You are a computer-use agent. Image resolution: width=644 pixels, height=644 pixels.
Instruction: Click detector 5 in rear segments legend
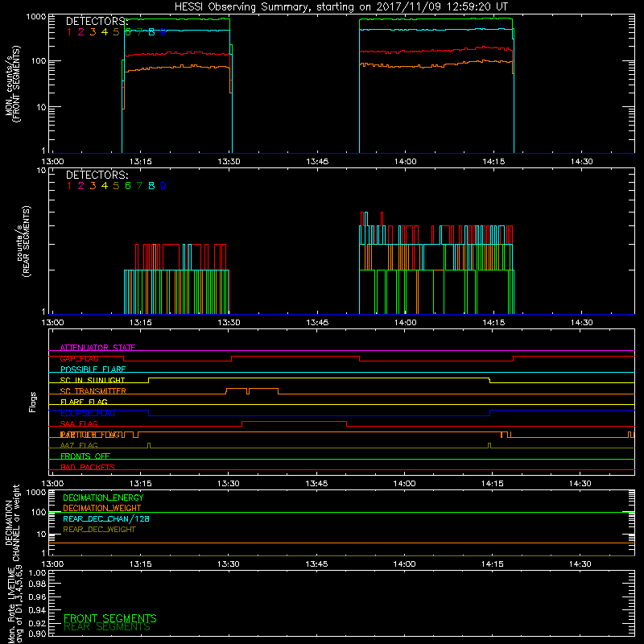116,186
